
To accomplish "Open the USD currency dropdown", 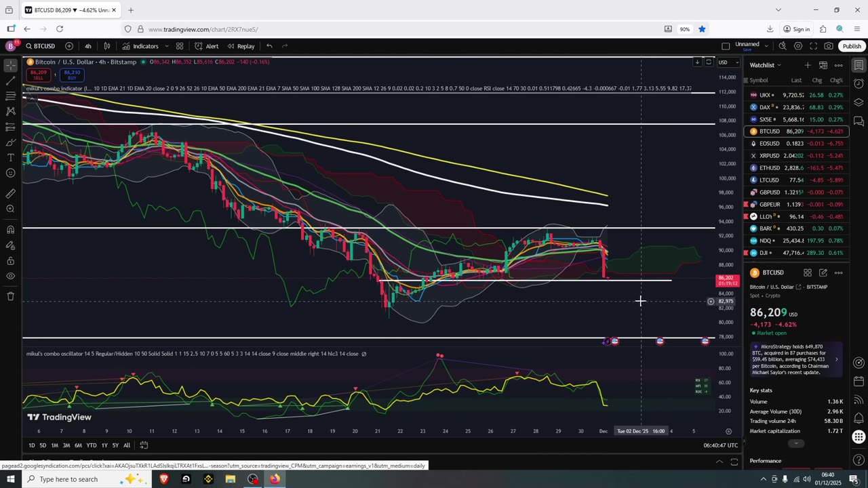I will pos(728,62).
